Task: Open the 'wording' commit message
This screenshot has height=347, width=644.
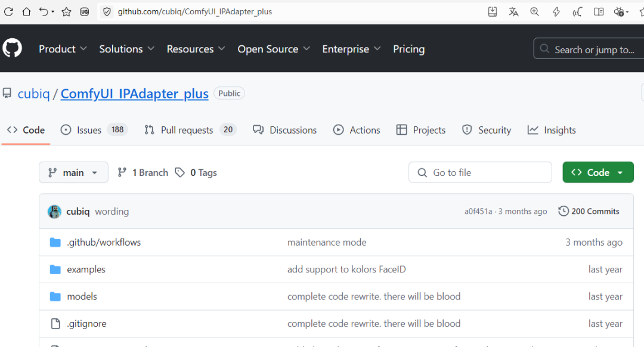Action: pyautogui.click(x=112, y=212)
